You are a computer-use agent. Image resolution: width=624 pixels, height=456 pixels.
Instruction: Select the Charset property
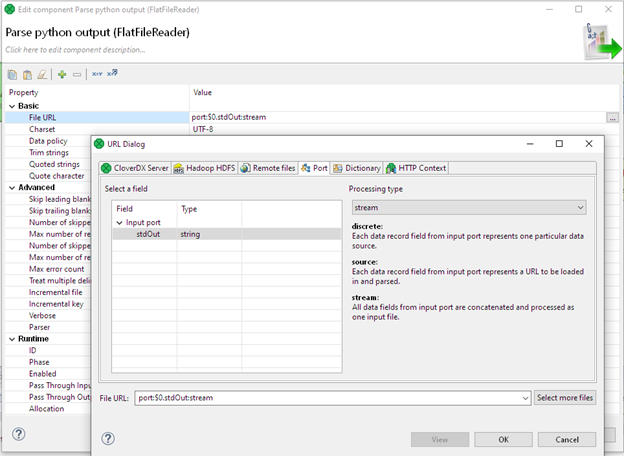pyautogui.click(x=42, y=129)
